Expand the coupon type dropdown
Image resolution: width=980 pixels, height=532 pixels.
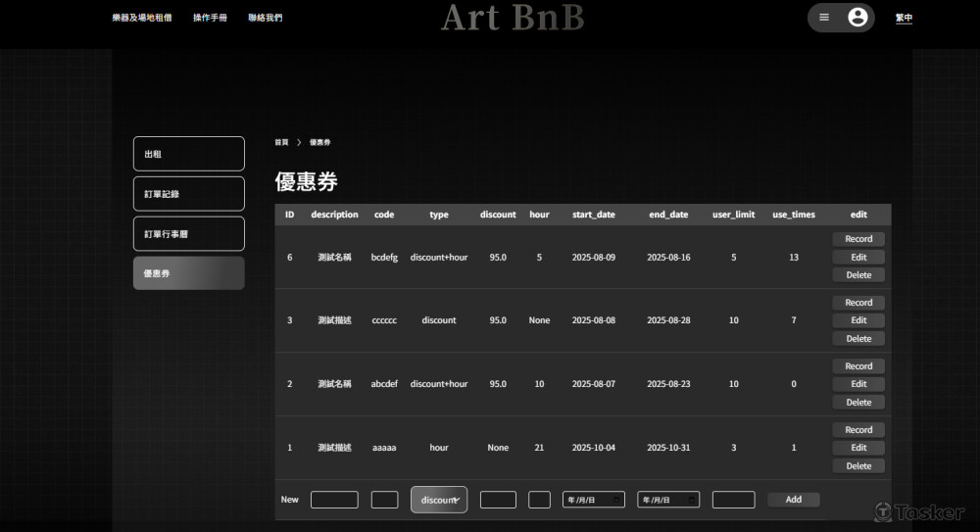click(439, 500)
